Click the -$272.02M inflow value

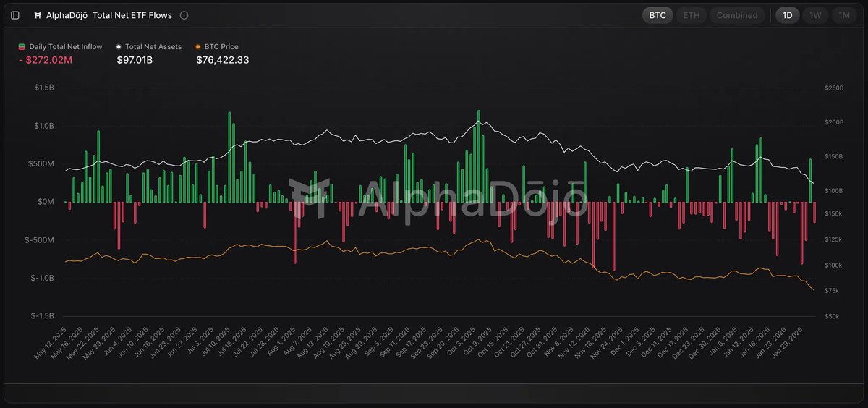(45, 60)
